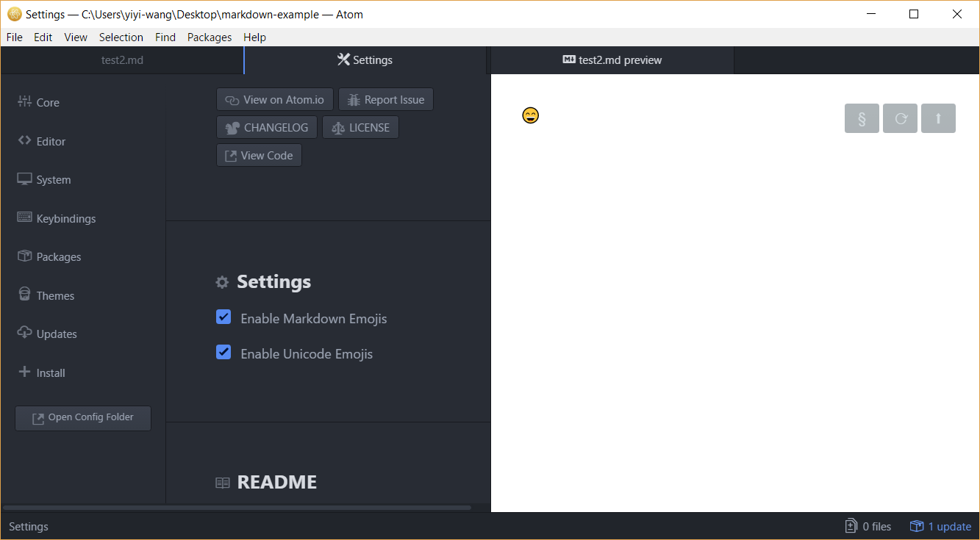Click the Settings section heading
This screenshot has height=540, width=980.
(273, 281)
